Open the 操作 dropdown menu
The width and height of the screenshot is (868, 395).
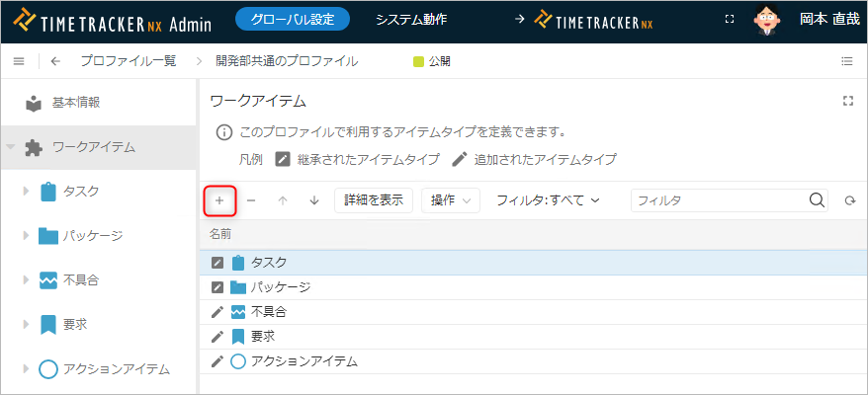point(450,200)
